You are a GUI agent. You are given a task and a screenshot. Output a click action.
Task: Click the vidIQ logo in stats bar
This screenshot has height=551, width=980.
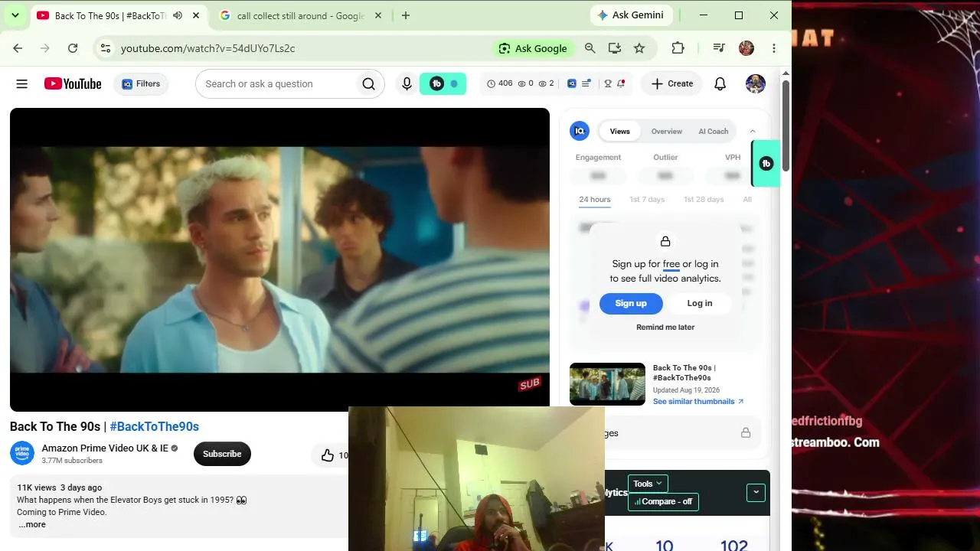point(571,84)
